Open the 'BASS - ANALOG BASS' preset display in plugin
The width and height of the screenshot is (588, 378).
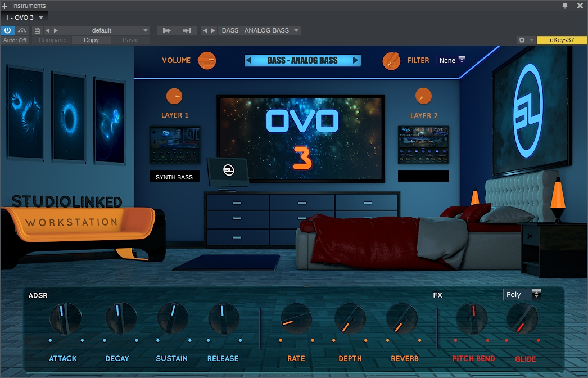(302, 60)
